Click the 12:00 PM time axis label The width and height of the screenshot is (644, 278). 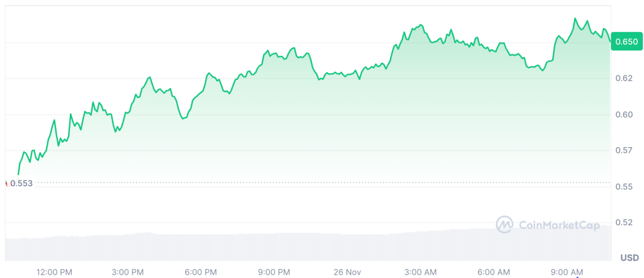click(54, 272)
